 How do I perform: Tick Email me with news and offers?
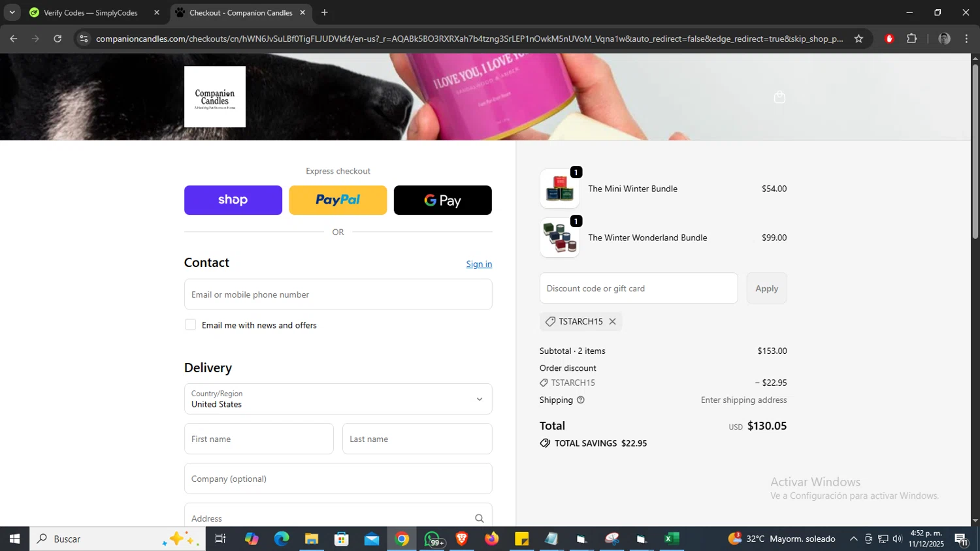click(190, 324)
